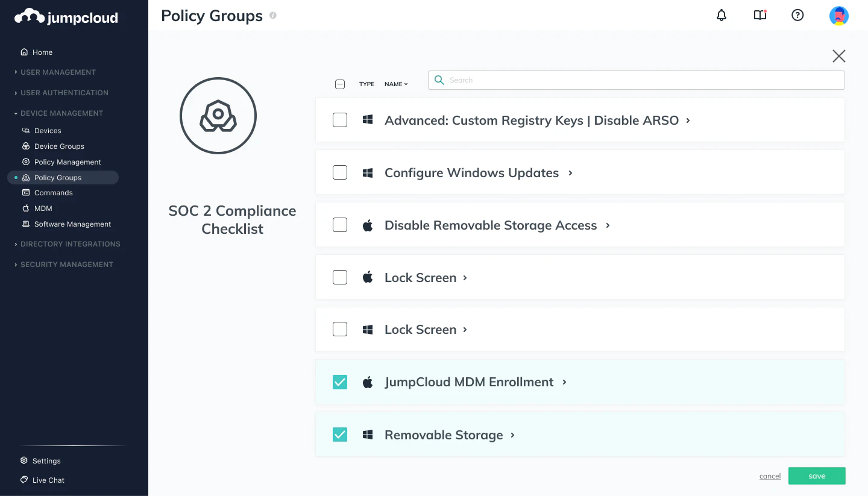This screenshot has height=496, width=868.
Task: Click the policy search field
Action: 635,80
